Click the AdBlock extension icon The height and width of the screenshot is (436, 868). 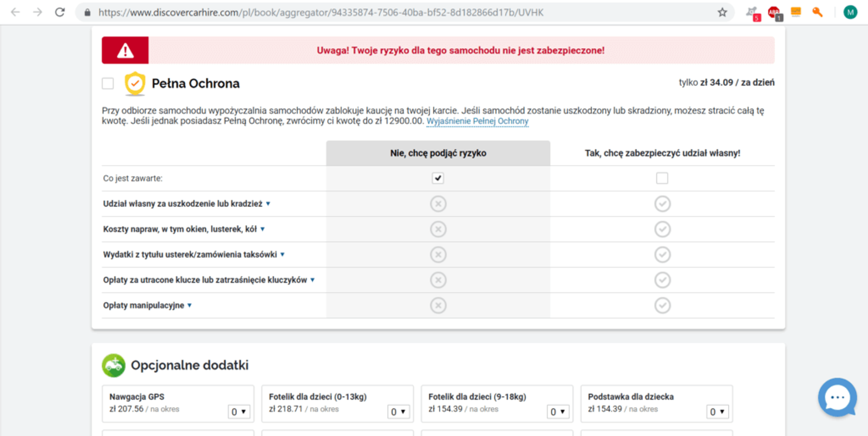(774, 12)
